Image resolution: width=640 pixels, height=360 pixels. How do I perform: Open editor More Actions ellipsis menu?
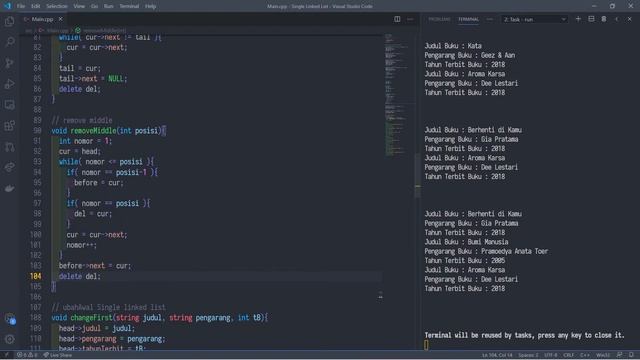pos(410,19)
